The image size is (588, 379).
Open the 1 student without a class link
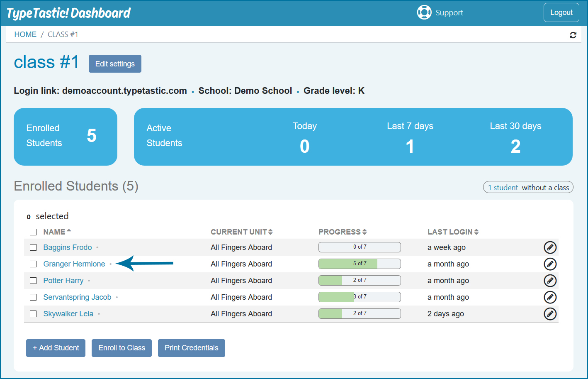click(x=503, y=188)
